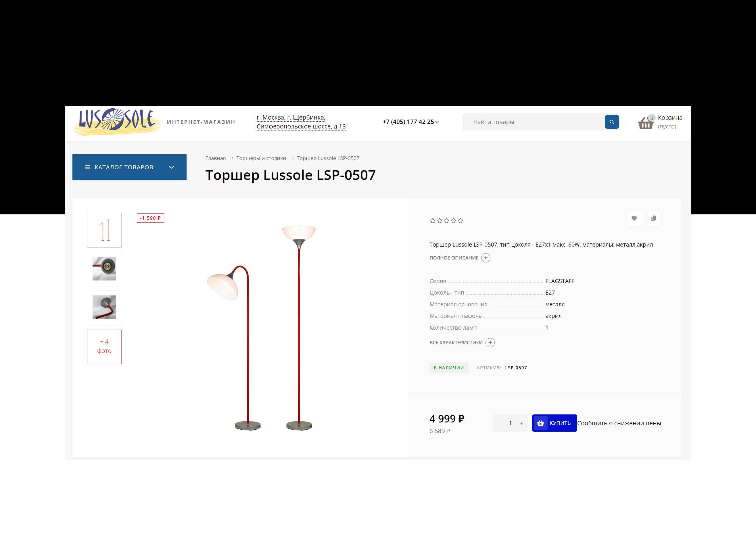Viewport: 756px width, 538px height.
Task: Expand Полное описание plus circle
Action: (x=486, y=258)
